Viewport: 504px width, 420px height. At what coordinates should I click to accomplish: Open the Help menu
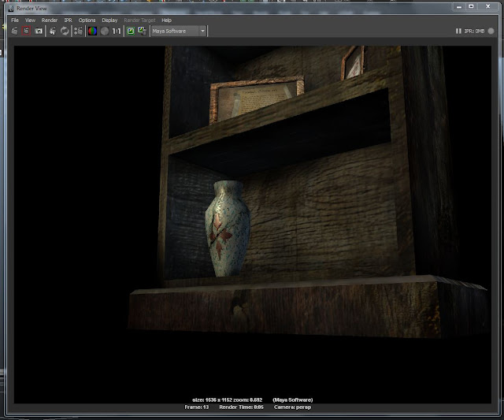click(166, 20)
